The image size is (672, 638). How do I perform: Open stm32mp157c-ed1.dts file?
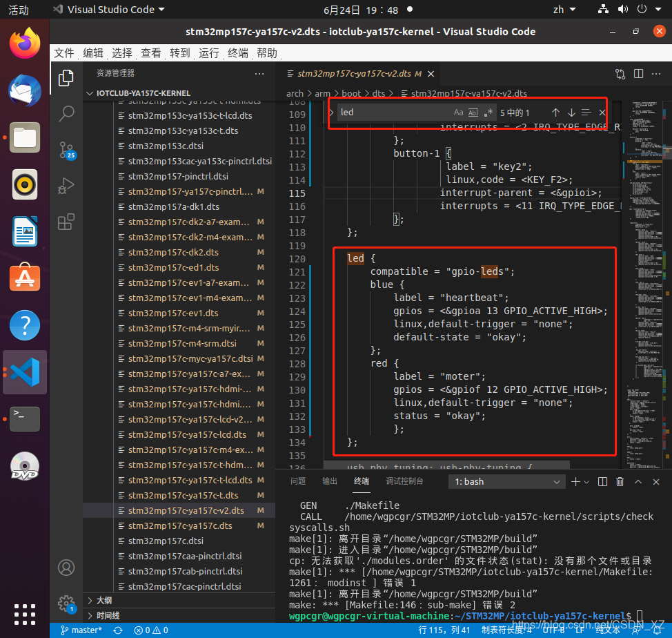173,267
